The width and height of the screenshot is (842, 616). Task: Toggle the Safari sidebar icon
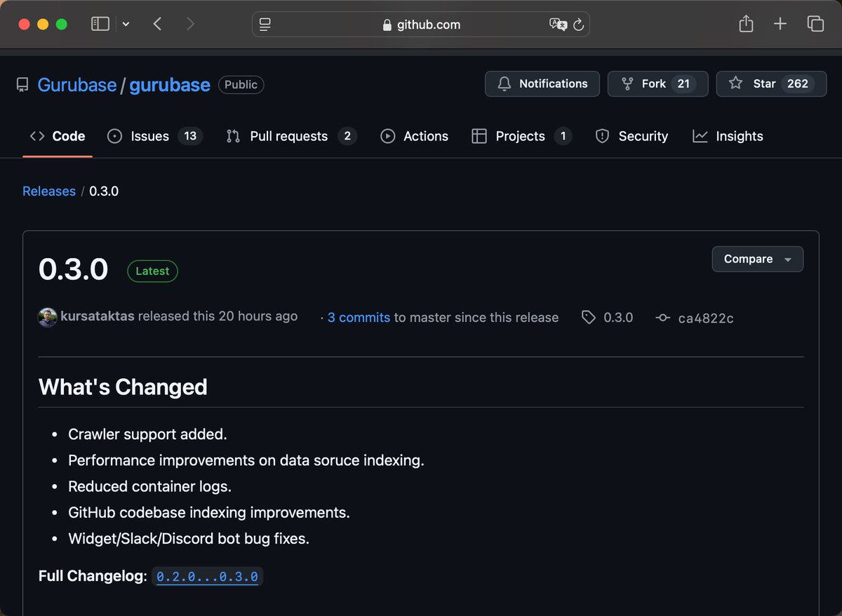pyautogui.click(x=100, y=24)
